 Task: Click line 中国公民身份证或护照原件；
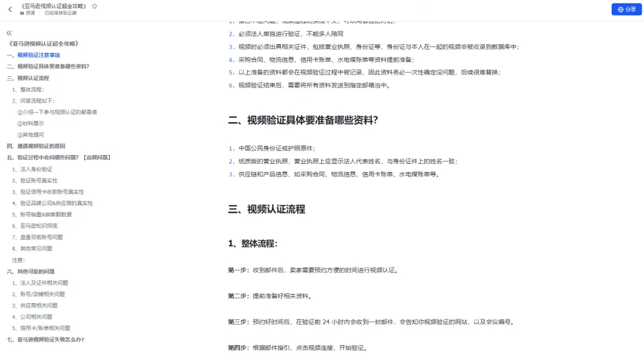tap(277, 148)
